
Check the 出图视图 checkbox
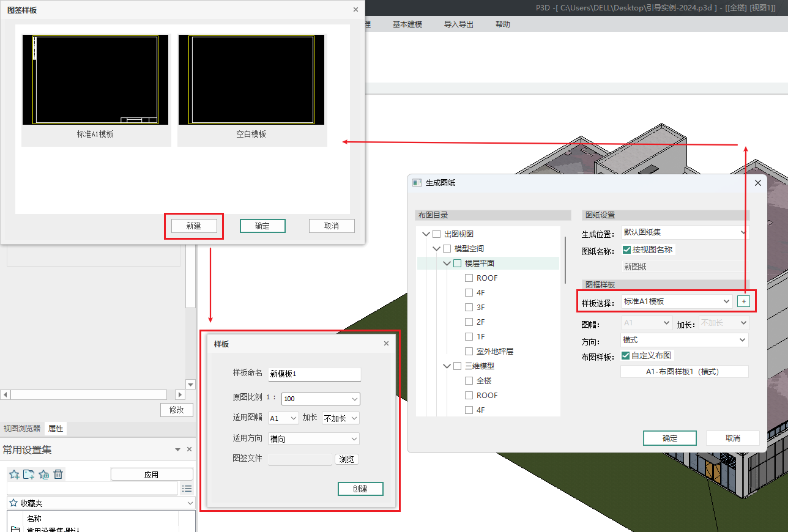(x=436, y=234)
